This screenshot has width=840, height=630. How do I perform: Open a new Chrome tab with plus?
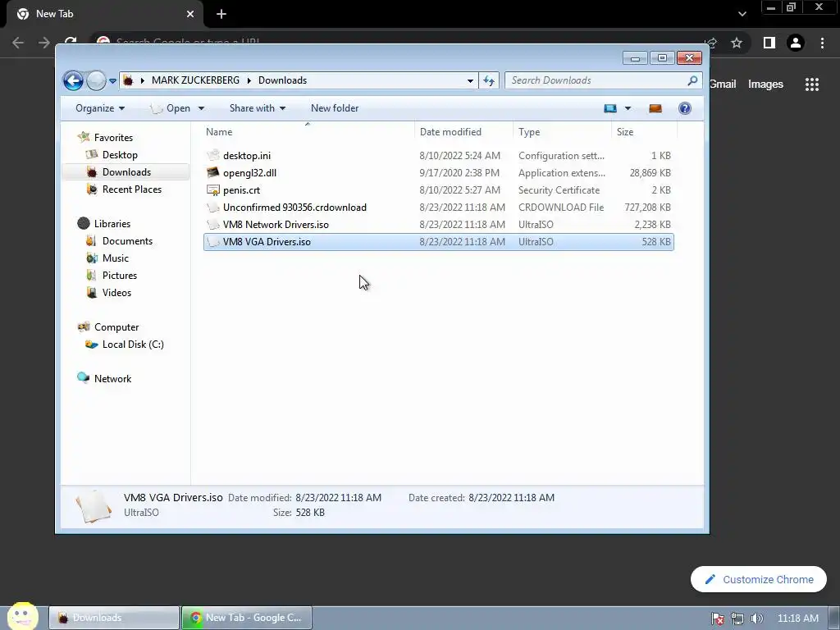coord(221,14)
